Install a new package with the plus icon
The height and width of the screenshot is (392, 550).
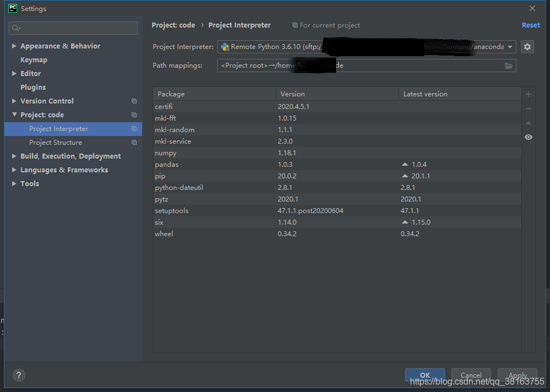pos(528,94)
